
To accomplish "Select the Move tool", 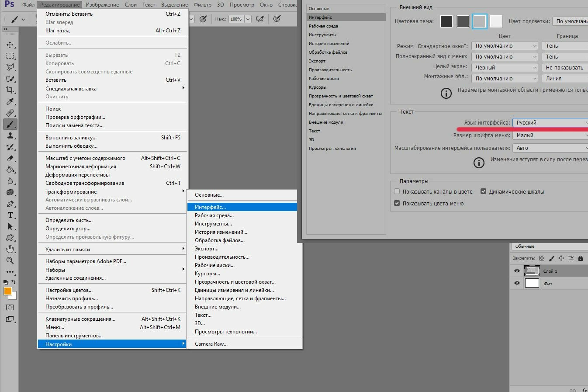I will [10, 45].
